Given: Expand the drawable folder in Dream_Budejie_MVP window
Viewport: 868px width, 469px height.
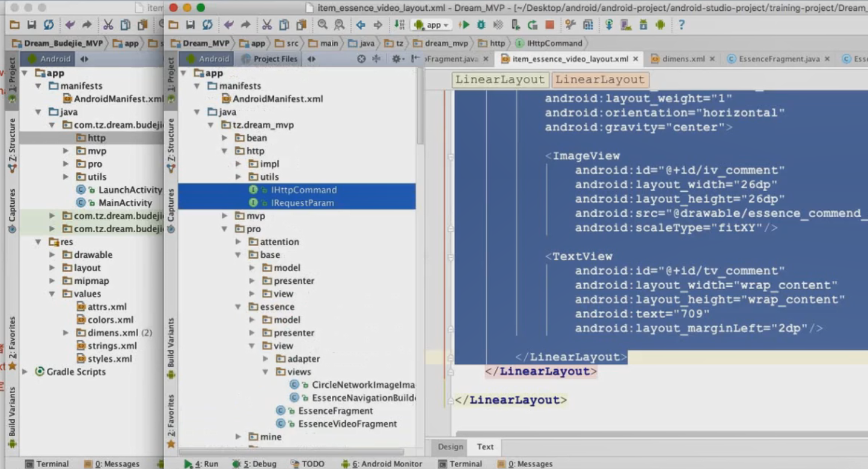Looking at the screenshot, I should [x=52, y=255].
